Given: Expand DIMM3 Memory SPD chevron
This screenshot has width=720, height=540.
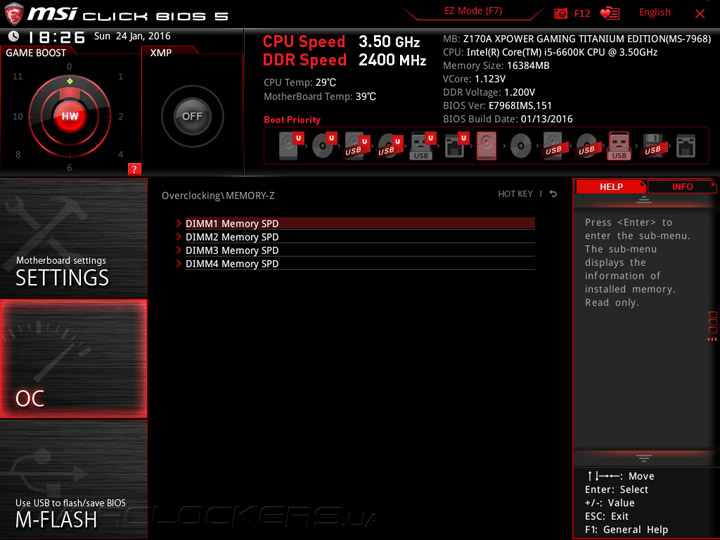Looking at the screenshot, I should point(179,250).
